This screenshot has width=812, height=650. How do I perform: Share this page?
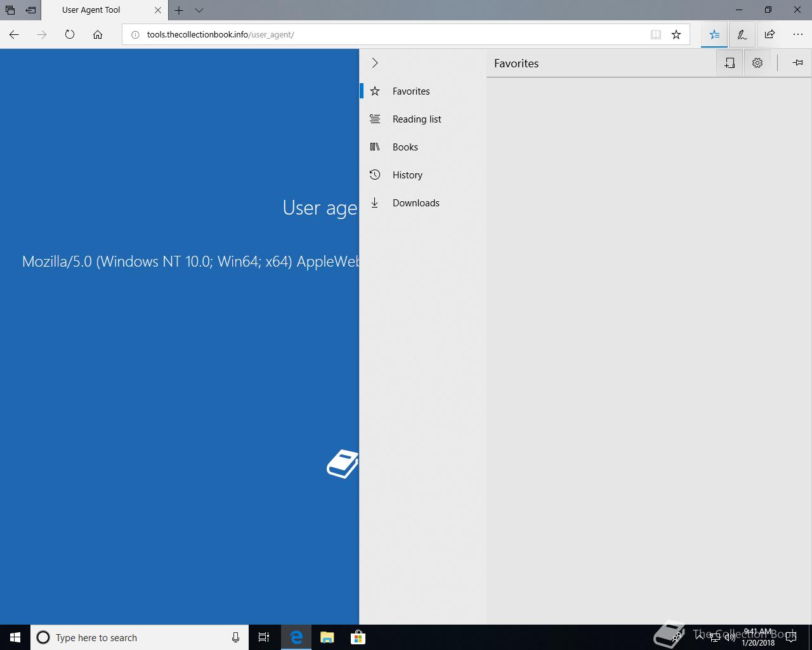click(x=769, y=35)
